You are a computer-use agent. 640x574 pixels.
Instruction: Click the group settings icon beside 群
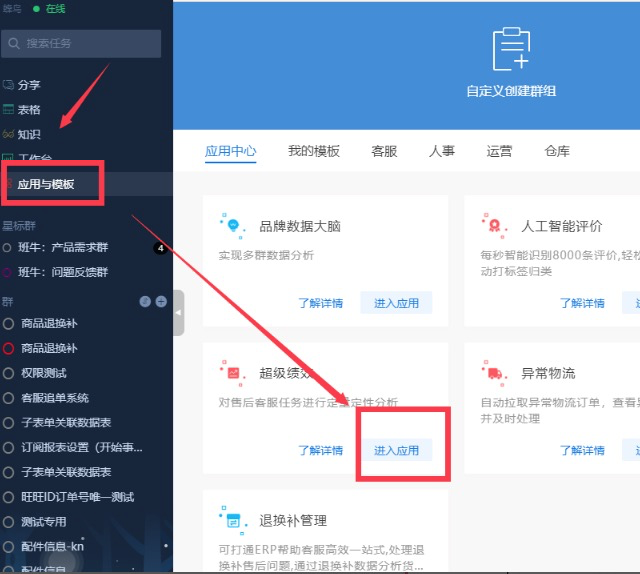click(145, 302)
